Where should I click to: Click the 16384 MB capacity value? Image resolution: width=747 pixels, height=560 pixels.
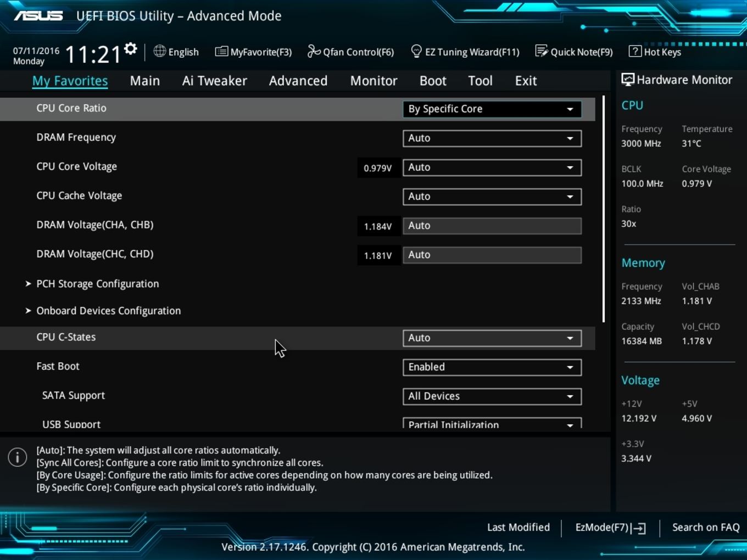642,341
